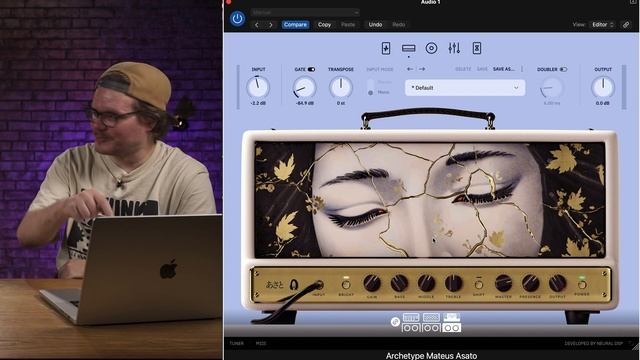Open the cabinet speaker section

431,48
